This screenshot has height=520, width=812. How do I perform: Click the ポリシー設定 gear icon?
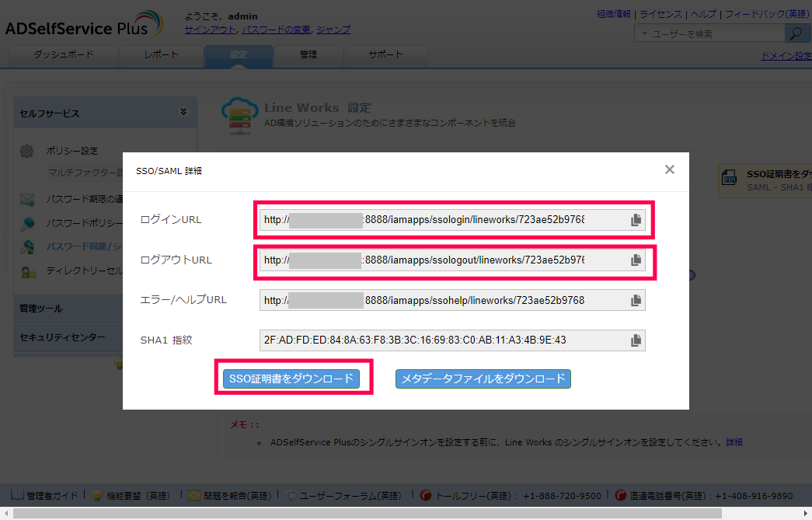27,152
